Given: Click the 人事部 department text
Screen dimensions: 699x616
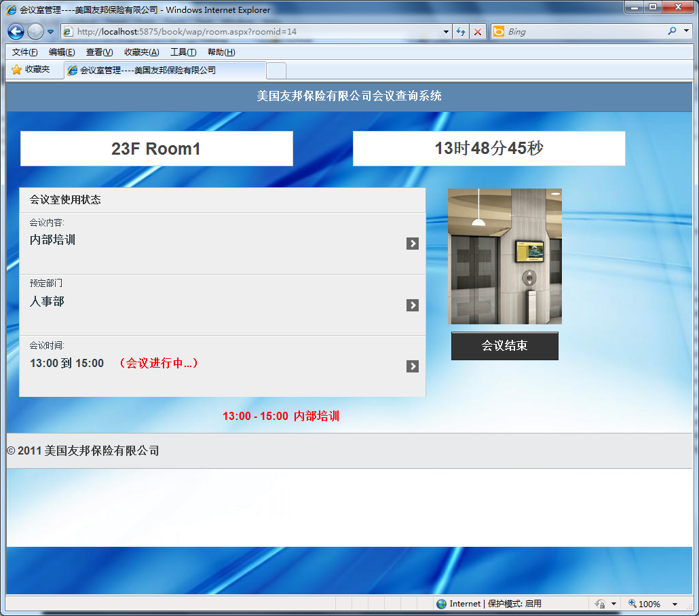Looking at the screenshot, I should (x=47, y=302).
